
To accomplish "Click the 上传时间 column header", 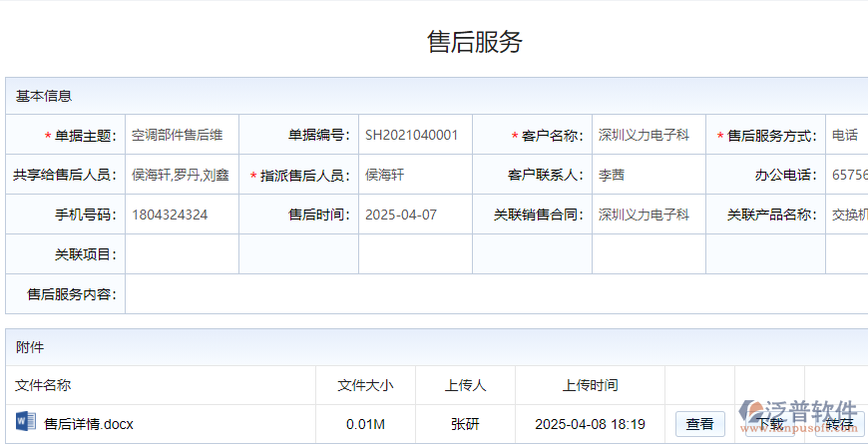I will (590, 385).
